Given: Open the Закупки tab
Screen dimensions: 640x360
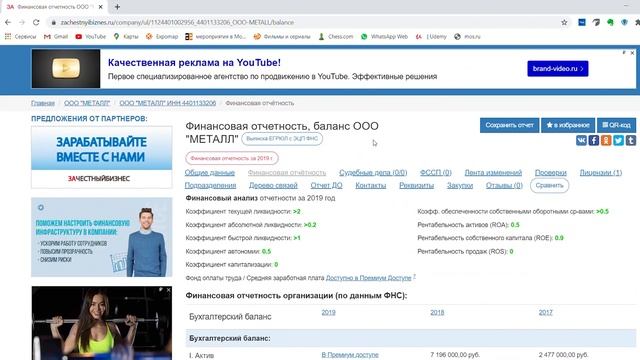Looking at the screenshot, I should point(460,185).
